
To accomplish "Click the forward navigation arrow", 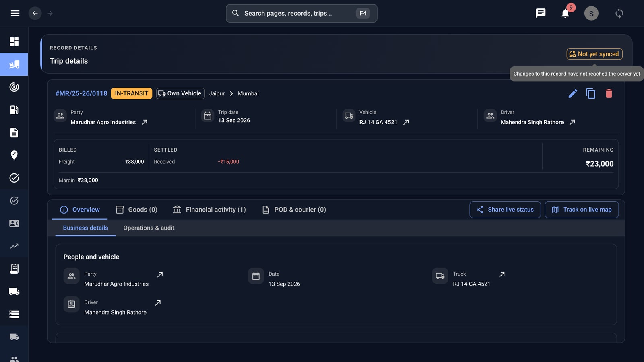I will (x=50, y=13).
